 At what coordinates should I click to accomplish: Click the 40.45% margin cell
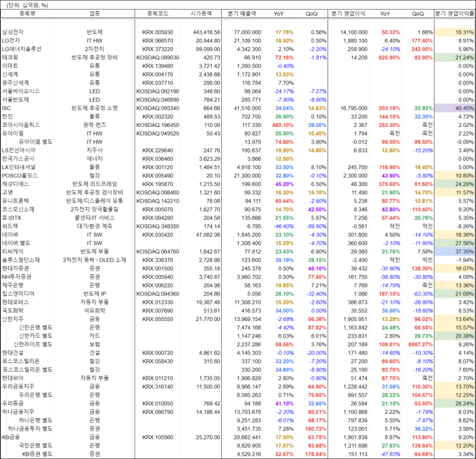tap(454, 108)
